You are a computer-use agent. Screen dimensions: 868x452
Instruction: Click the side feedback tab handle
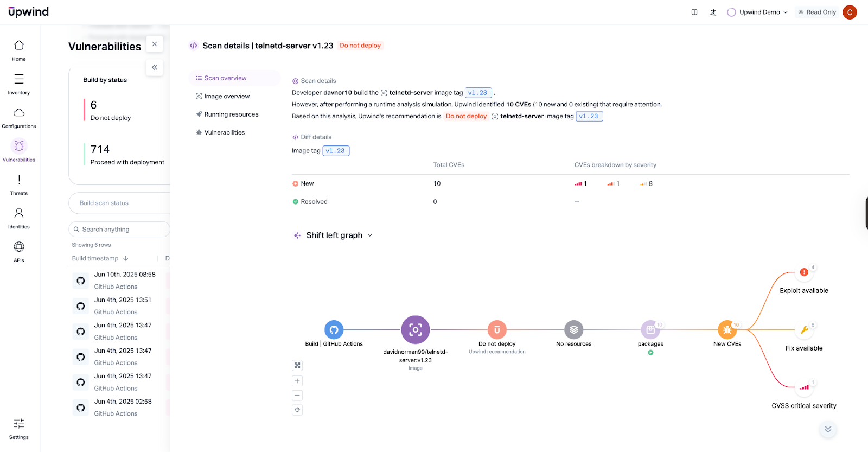click(866, 213)
